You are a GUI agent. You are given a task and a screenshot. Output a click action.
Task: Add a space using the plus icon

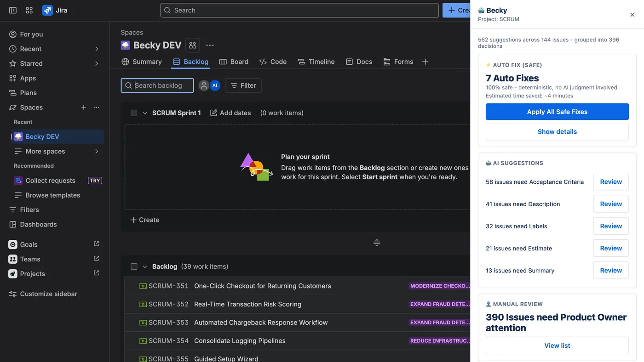point(84,107)
